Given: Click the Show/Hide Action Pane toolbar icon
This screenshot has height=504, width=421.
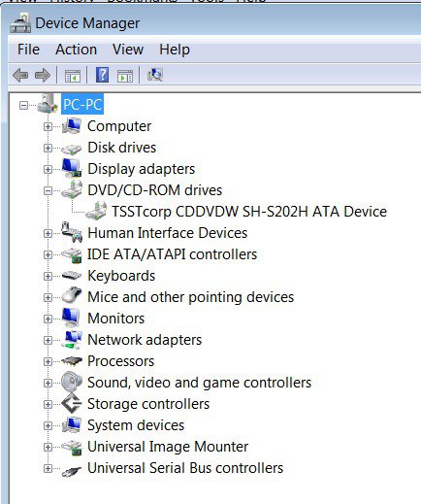Looking at the screenshot, I should pyautogui.click(x=125, y=76).
